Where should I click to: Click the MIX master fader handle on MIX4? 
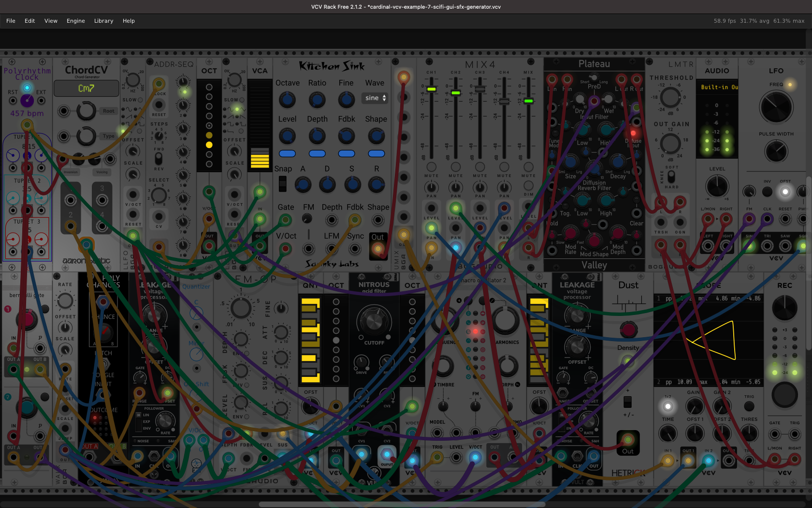[x=528, y=101]
